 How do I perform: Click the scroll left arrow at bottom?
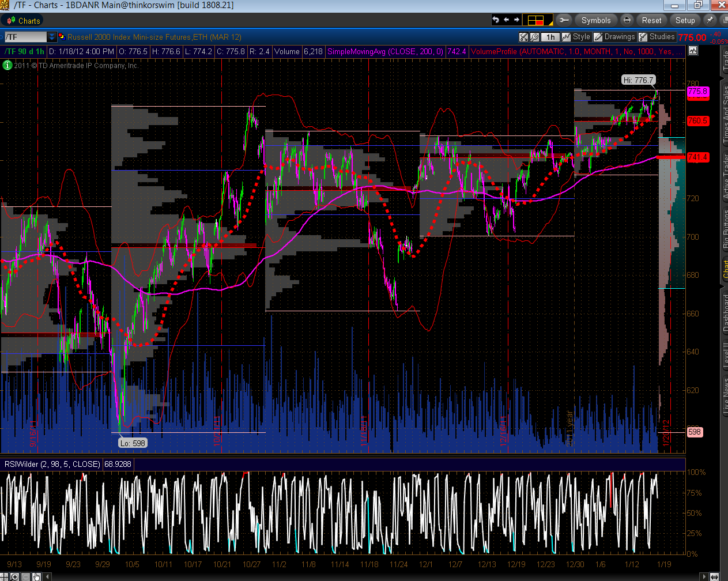[x=47, y=576]
